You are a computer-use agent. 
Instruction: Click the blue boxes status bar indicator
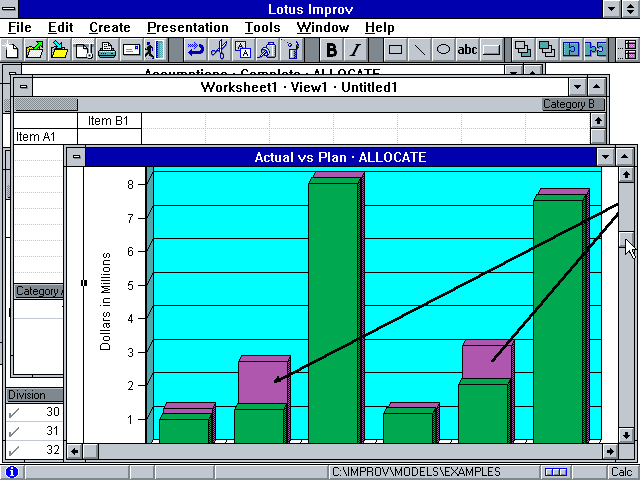(x=556, y=472)
